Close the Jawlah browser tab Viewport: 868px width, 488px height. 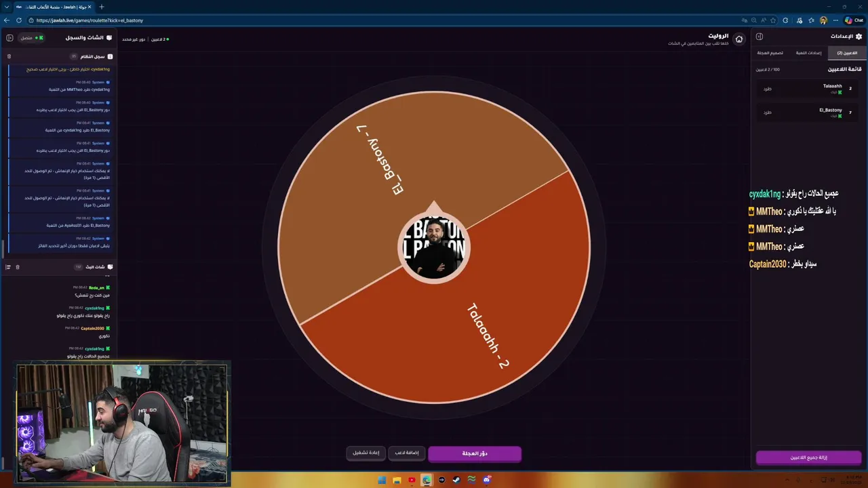coord(89,7)
